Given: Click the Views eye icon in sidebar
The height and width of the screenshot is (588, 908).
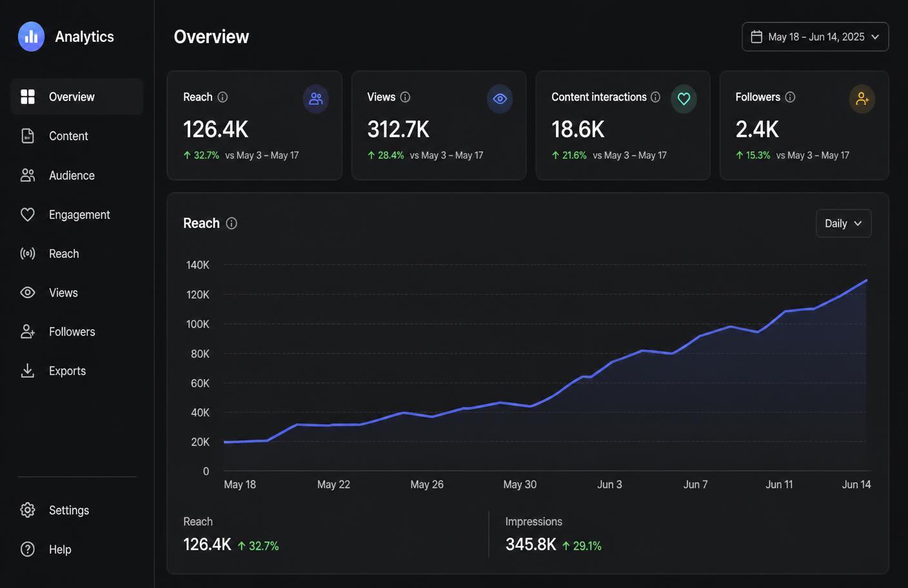Looking at the screenshot, I should (x=28, y=293).
